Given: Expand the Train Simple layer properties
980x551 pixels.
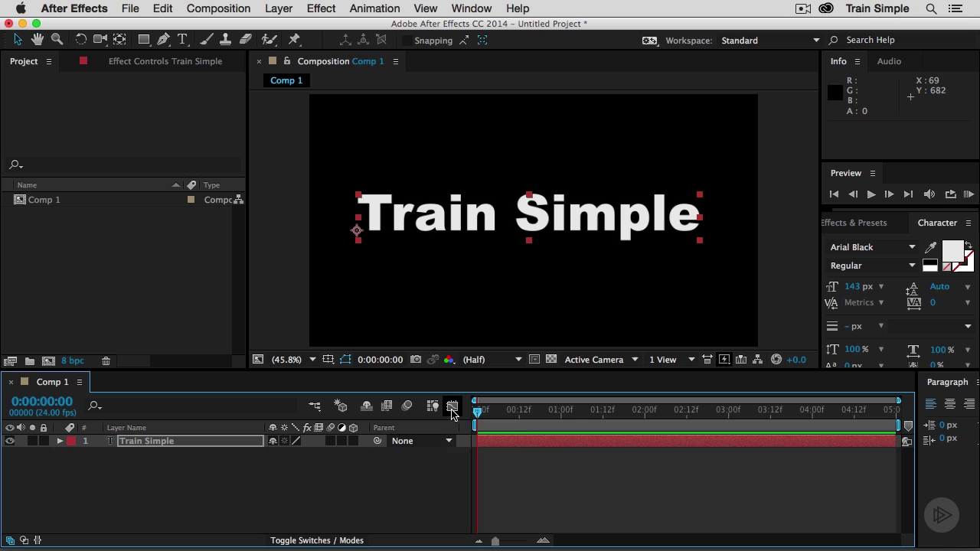Looking at the screenshot, I should [x=60, y=441].
